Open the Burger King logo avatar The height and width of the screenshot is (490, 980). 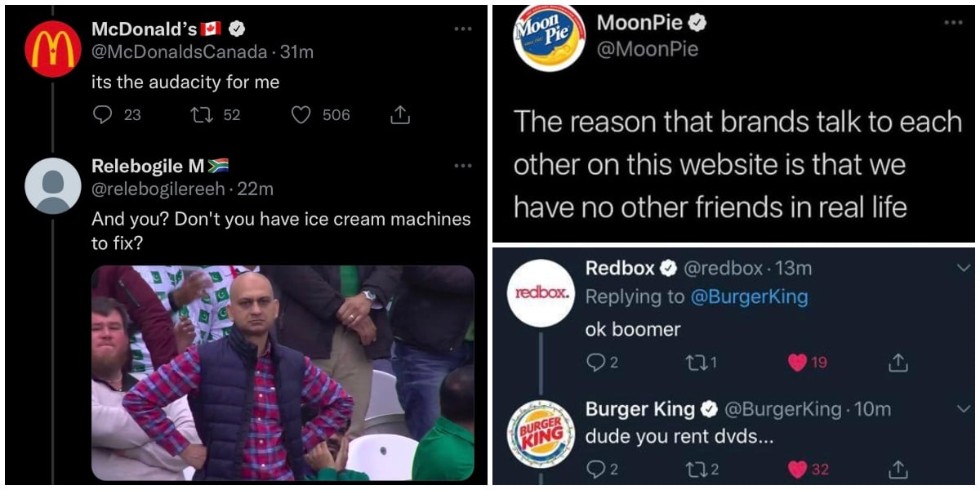pyautogui.click(x=541, y=434)
